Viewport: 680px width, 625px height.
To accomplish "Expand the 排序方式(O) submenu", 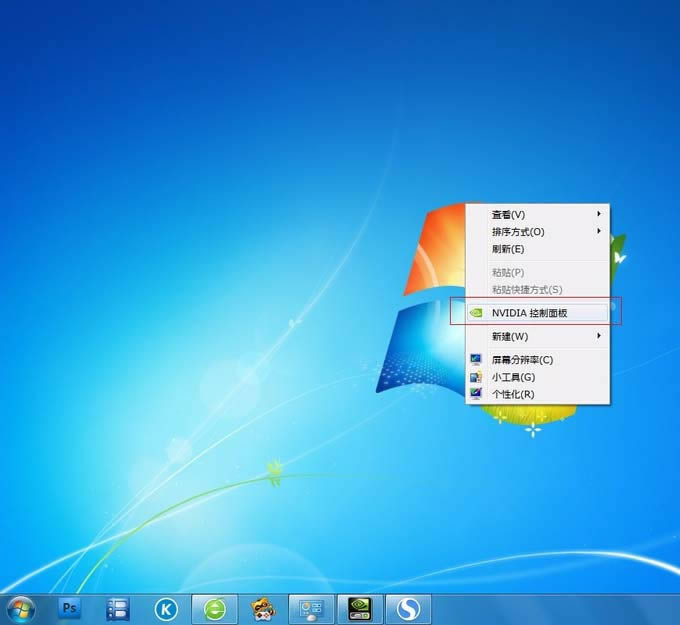I will [x=537, y=232].
